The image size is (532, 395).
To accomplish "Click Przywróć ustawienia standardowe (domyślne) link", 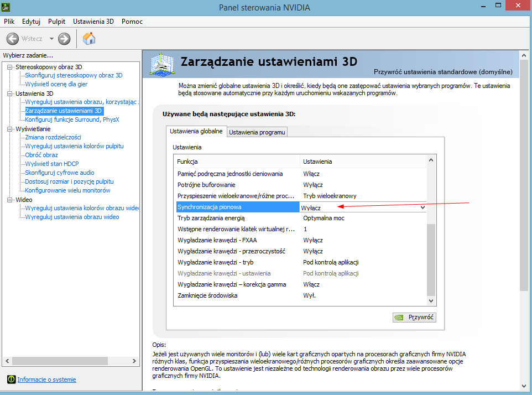I will pyautogui.click(x=443, y=72).
